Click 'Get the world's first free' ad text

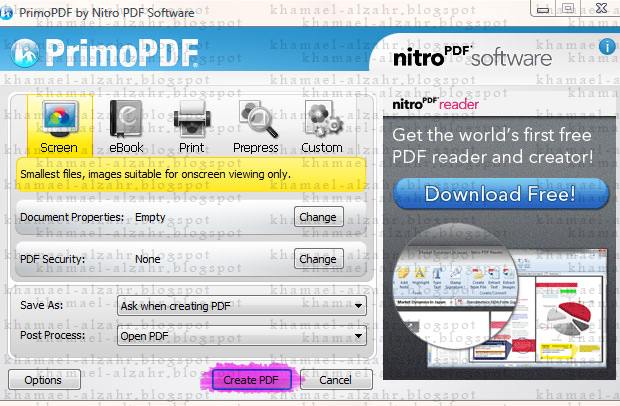(492, 135)
